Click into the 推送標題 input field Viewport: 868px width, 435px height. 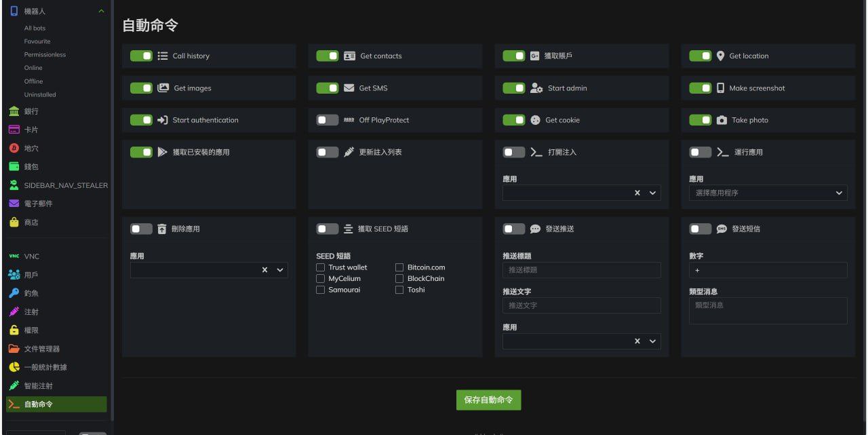(x=581, y=270)
